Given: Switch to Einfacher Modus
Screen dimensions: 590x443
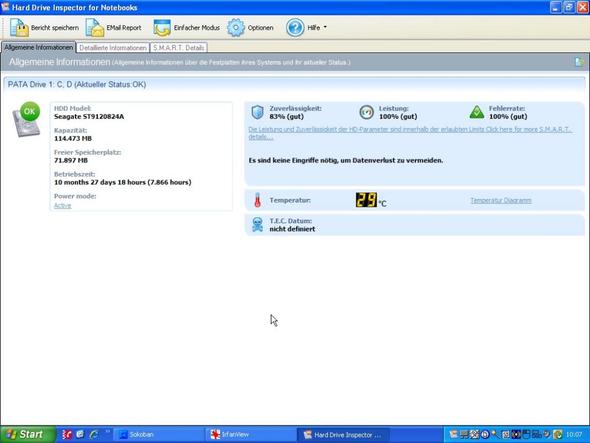Looking at the screenshot, I should pyautogui.click(x=186, y=28).
